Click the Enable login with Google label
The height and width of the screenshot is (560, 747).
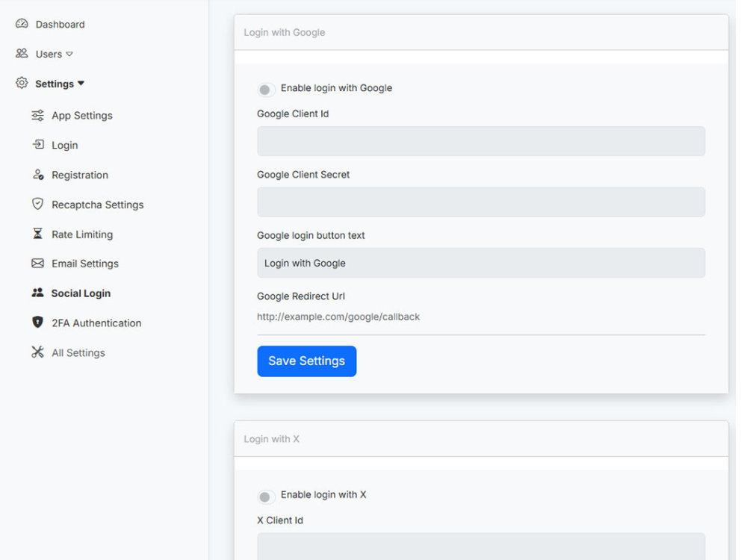pos(336,88)
